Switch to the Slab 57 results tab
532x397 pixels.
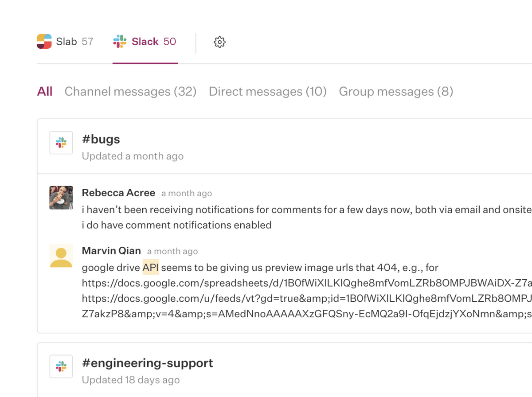point(65,42)
